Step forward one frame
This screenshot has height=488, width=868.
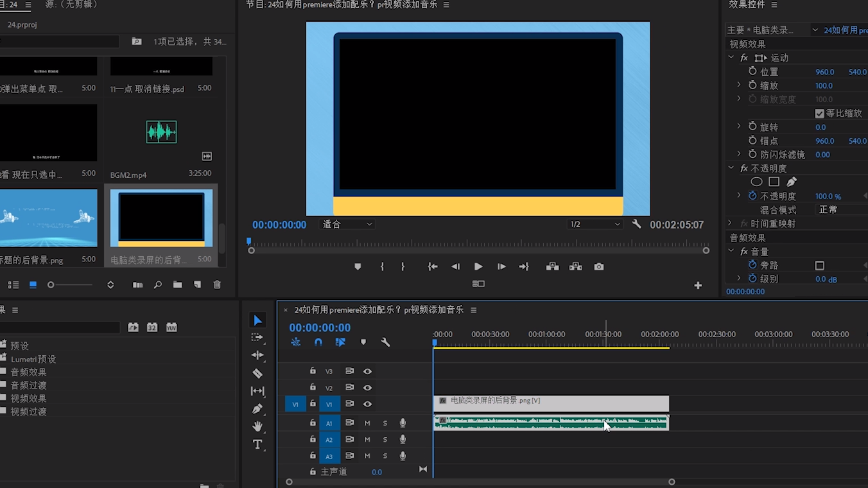click(501, 266)
